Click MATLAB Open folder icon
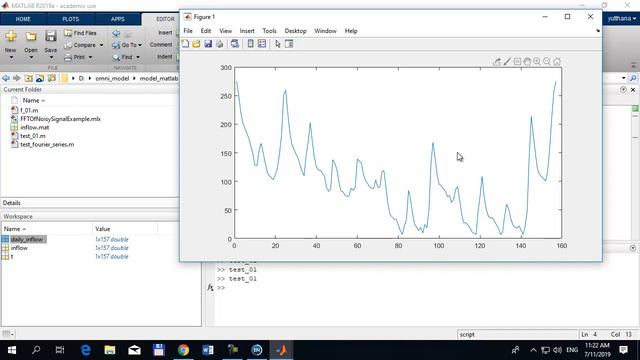The width and height of the screenshot is (640, 360). (x=31, y=36)
